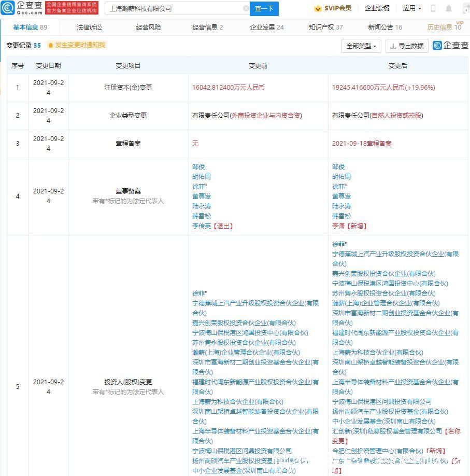Viewport: 470px width, 476px height.
Task: Click the 16042.812400万元人民币 value
Action: [229, 88]
